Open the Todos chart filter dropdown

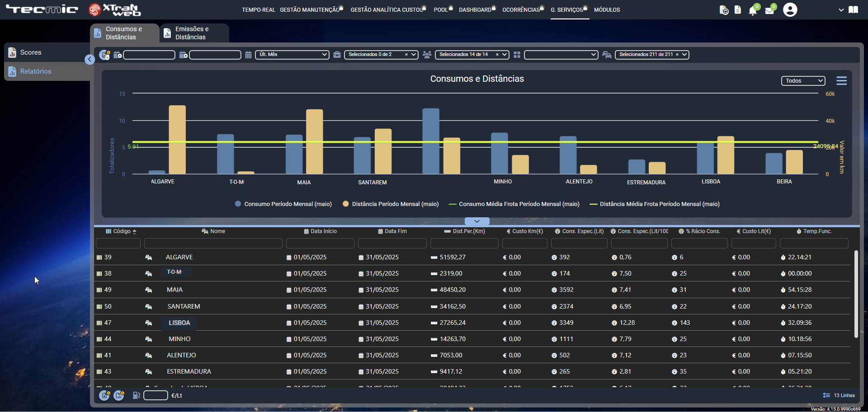(x=803, y=81)
